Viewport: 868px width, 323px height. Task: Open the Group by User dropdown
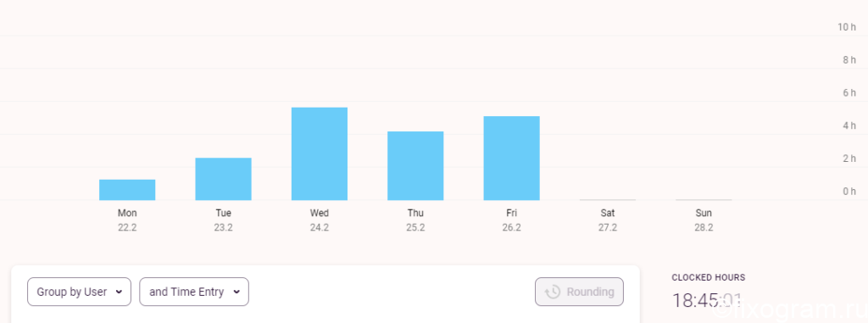pyautogui.click(x=79, y=292)
